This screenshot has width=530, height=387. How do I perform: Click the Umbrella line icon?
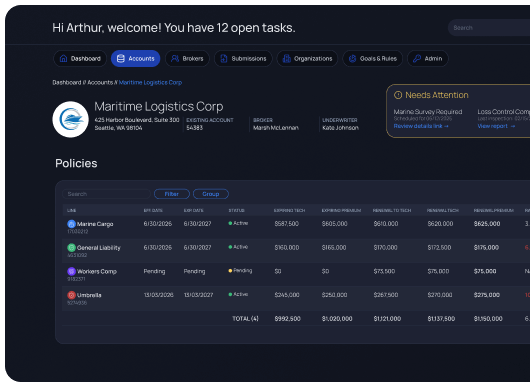(x=71, y=295)
